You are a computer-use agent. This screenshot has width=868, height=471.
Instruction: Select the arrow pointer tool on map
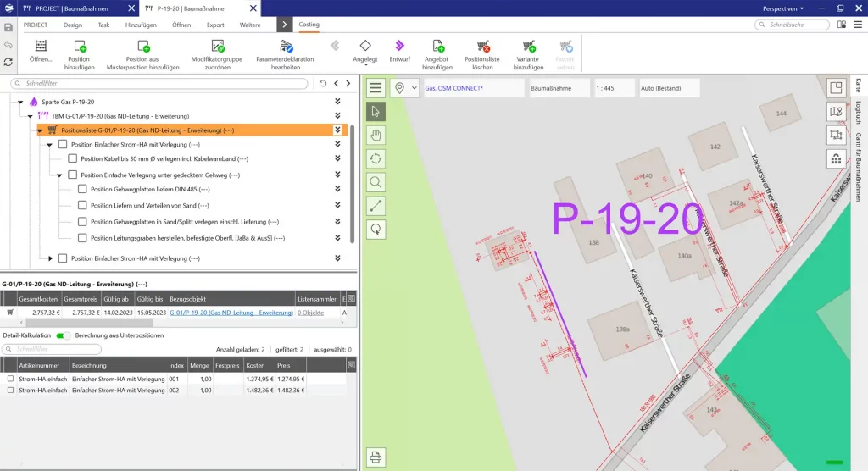(376, 111)
